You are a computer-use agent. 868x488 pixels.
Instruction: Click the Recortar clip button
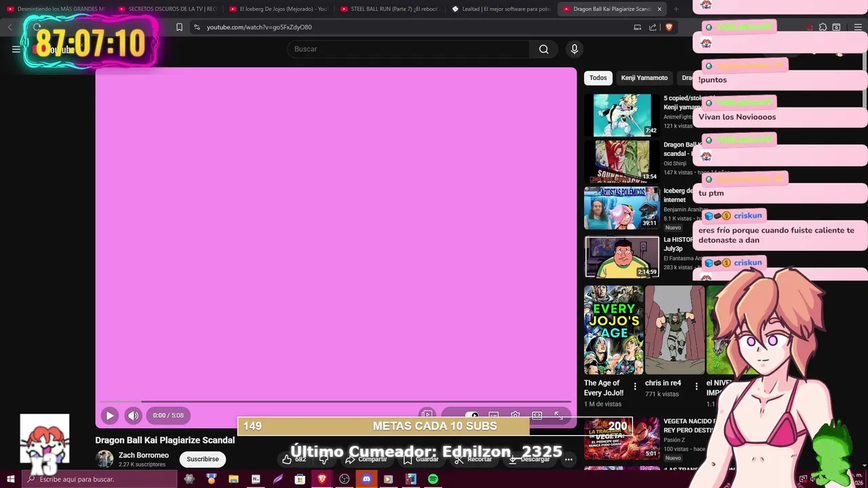[x=473, y=459]
